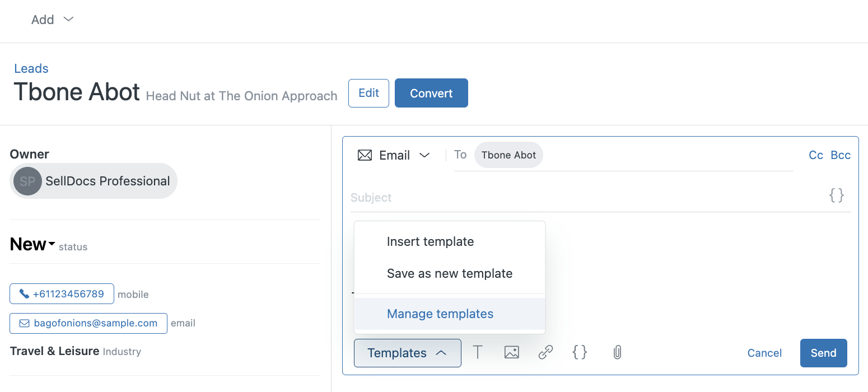
Task: Cancel the email draft
Action: point(764,353)
